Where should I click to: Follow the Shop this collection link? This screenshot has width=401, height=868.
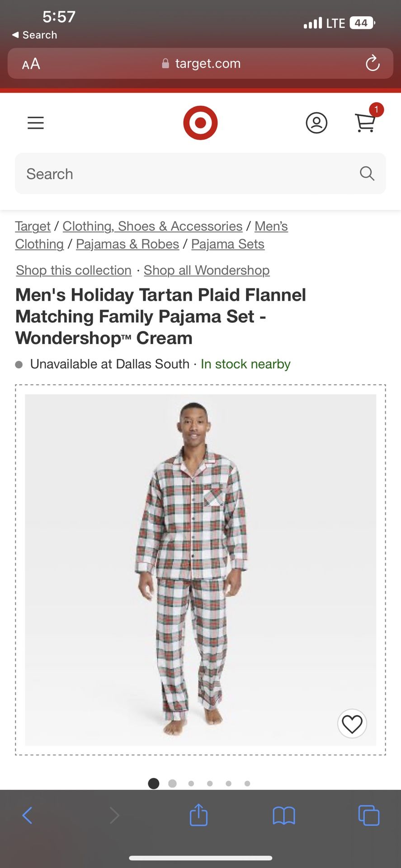coord(74,270)
